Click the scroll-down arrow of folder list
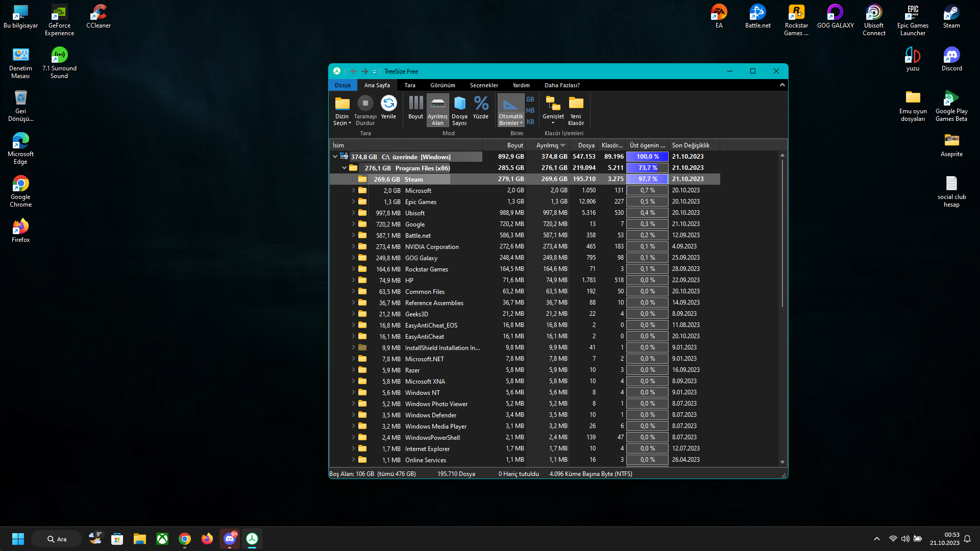Viewport: 980px width, 551px height. (782, 462)
